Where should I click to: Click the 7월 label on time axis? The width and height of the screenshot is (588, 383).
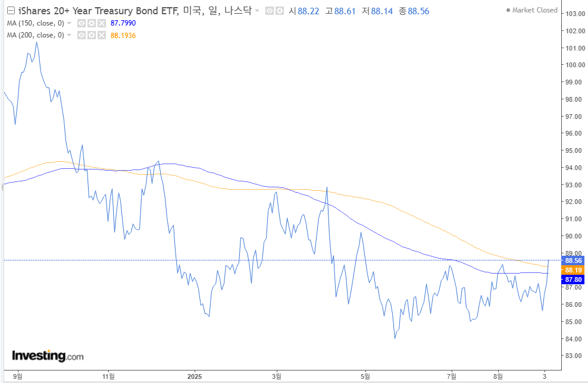(x=452, y=376)
